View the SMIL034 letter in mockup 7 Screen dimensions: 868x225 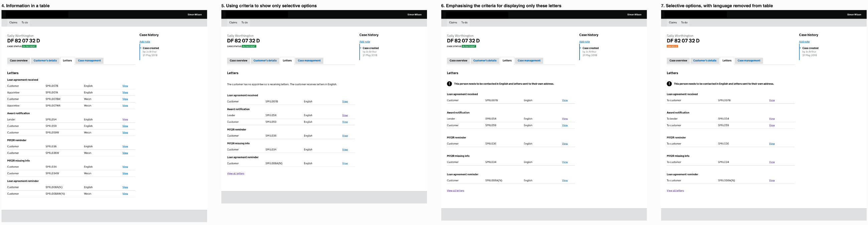(772, 162)
